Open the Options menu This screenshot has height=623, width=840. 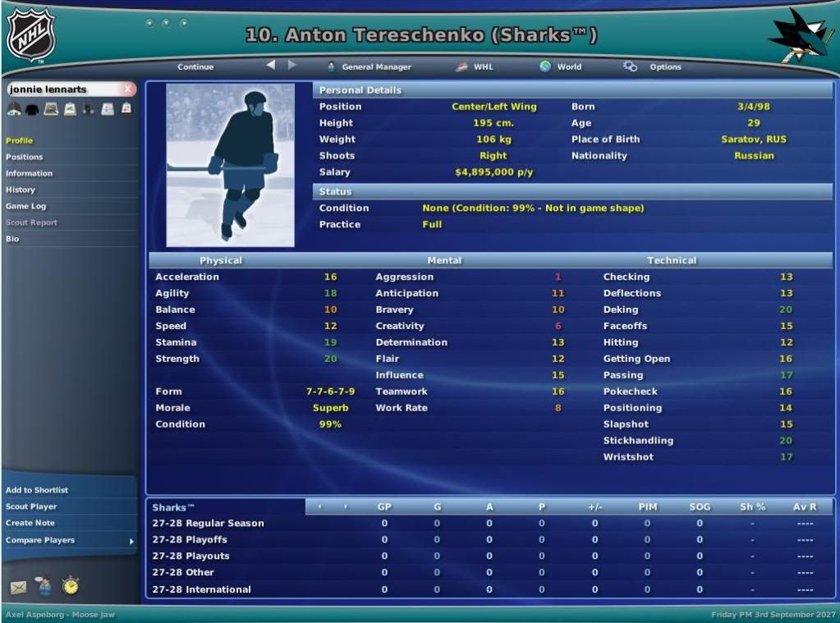(652, 67)
